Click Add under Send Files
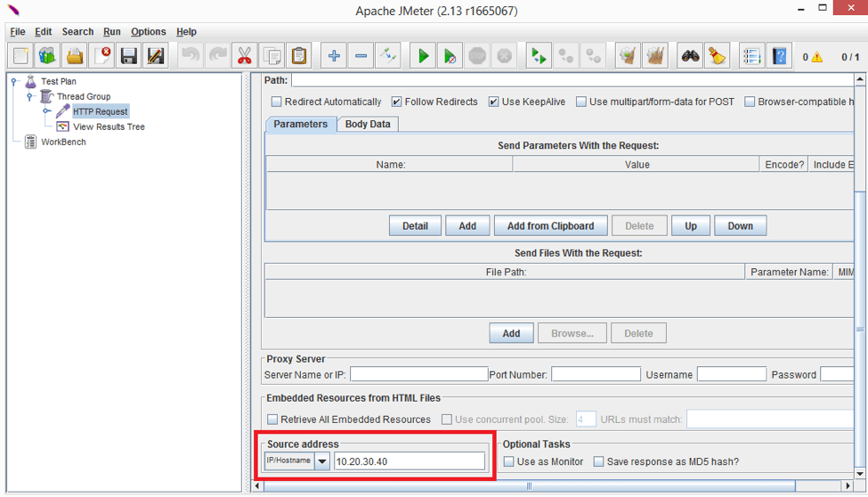The image size is (868, 497). click(512, 333)
